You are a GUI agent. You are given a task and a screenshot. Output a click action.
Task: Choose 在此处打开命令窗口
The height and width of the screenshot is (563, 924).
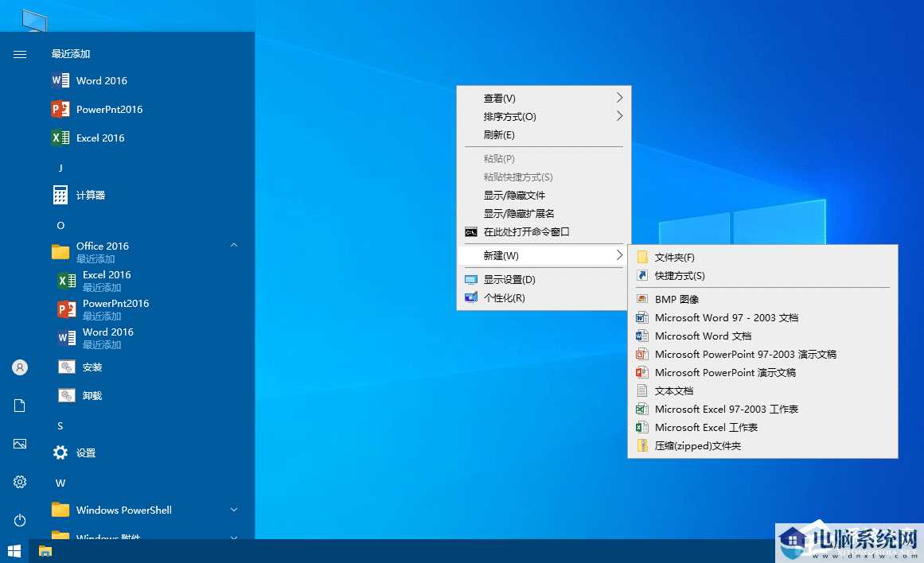[x=544, y=231]
